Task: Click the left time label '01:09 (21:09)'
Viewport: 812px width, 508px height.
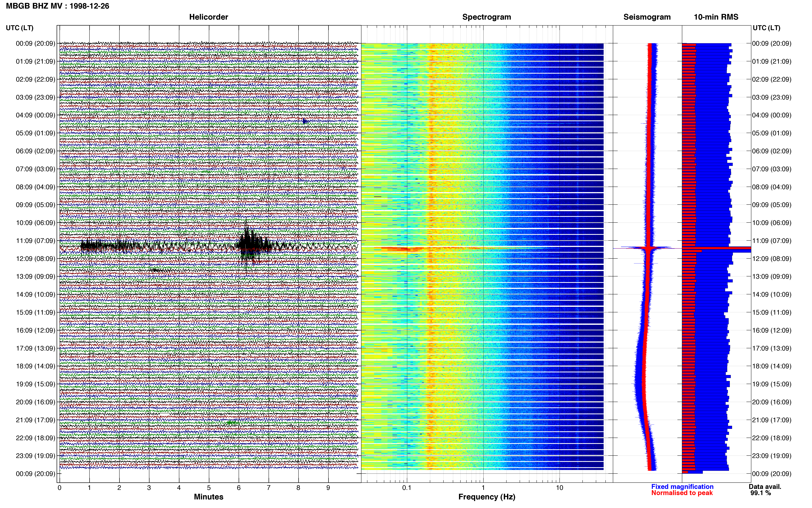Action: 36,61
